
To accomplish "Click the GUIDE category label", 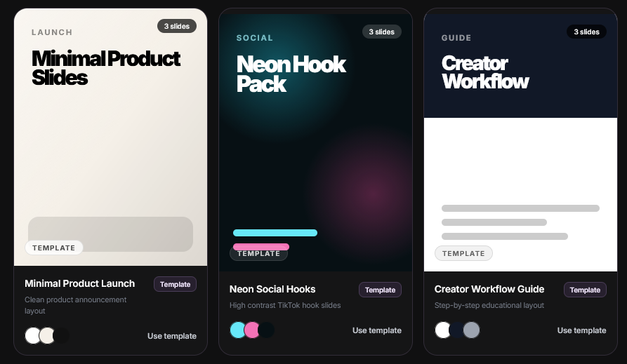I will tap(456, 38).
